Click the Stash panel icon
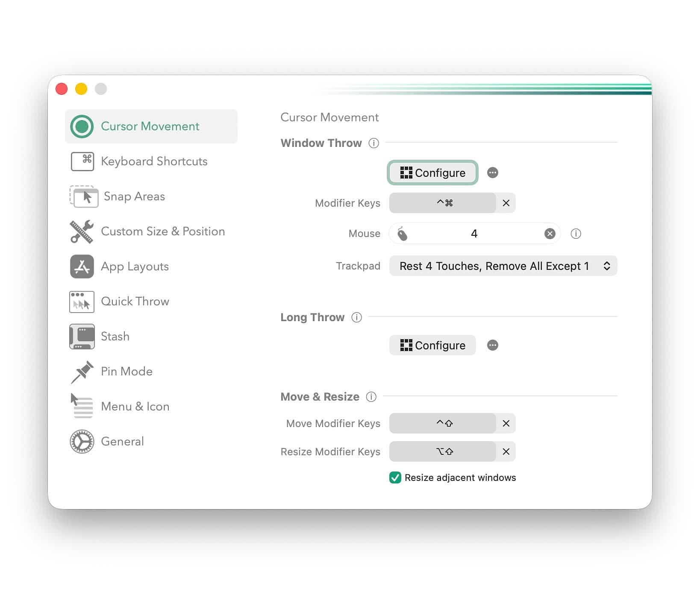The height and width of the screenshot is (615, 700). tap(82, 336)
